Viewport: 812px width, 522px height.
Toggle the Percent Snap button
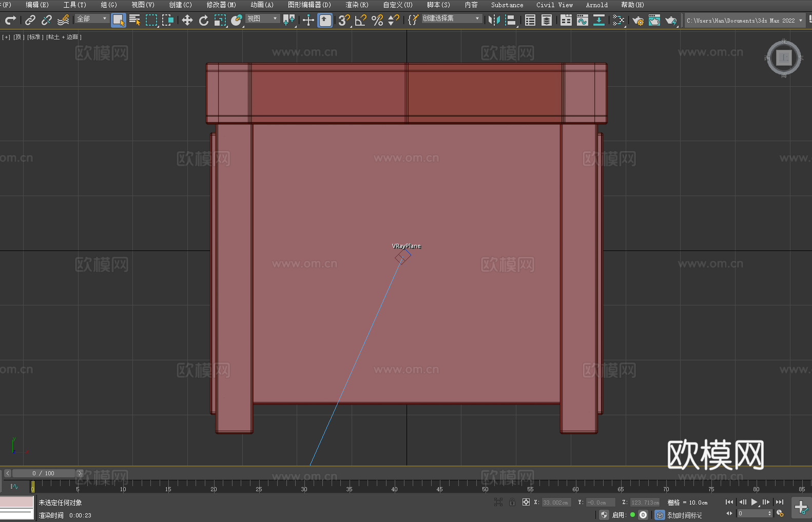coord(377,21)
